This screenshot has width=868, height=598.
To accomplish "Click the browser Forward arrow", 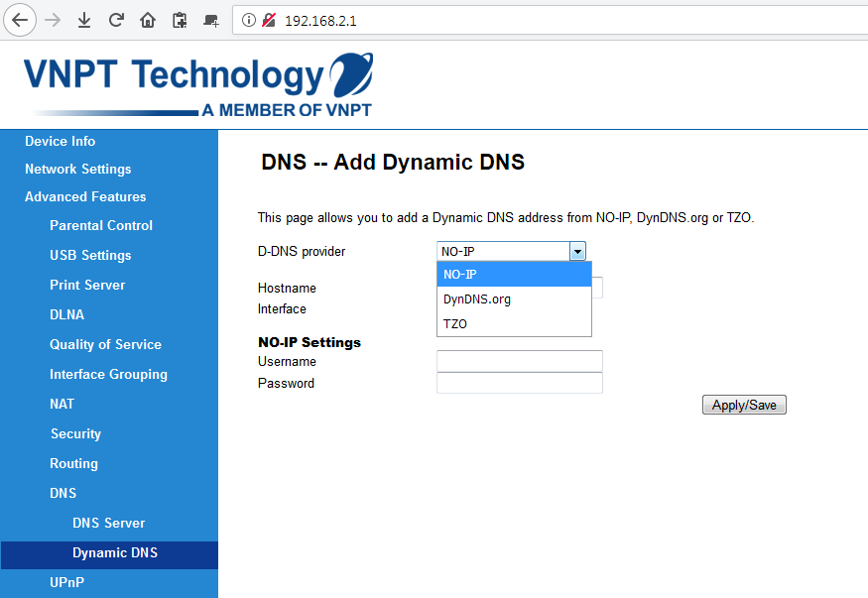I will pyautogui.click(x=53, y=21).
